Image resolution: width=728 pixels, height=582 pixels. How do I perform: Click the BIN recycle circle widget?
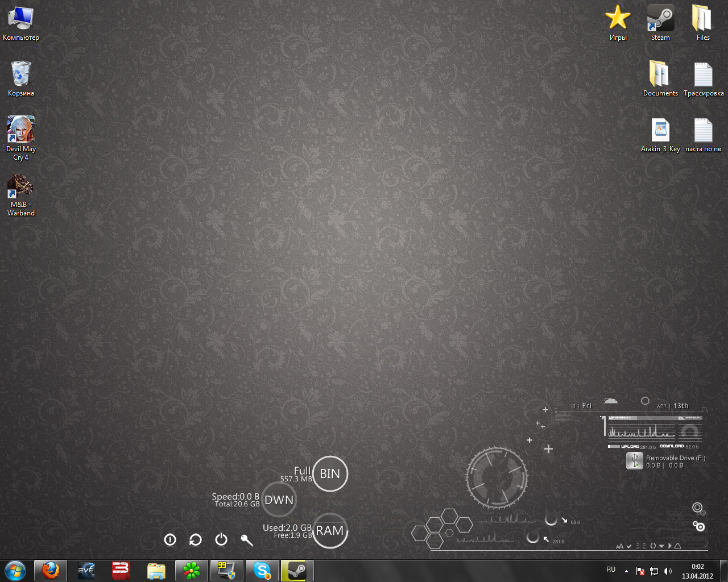pyautogui.click(x=330, y=473)
